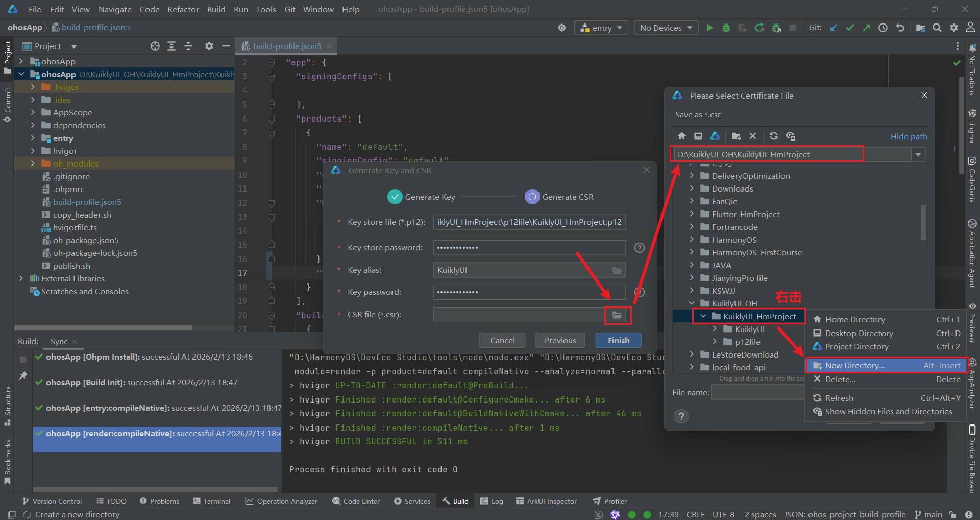Click the Key store password field
Screen dimensions: 980x520
(x=529, y=248)
